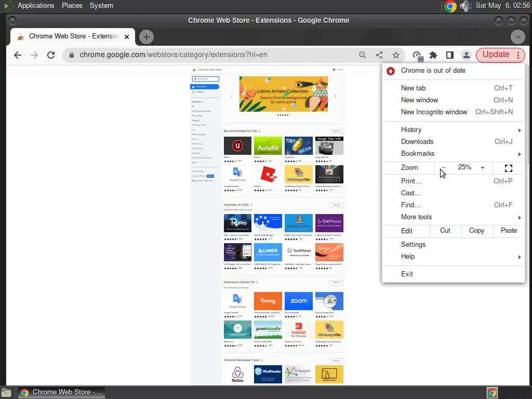Choose Cast… from the menu

pyautogui.click(x=453, y=193)
